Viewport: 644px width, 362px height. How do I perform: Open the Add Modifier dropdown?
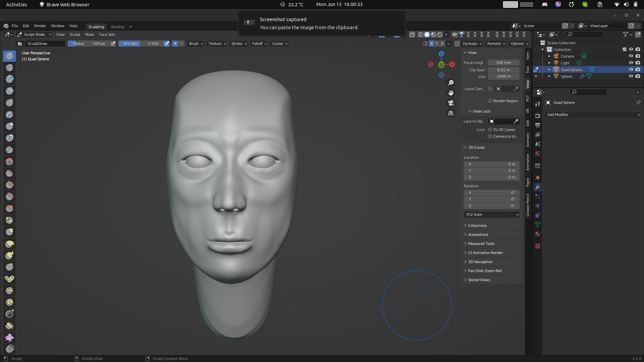pyautogui.click(x=593, y=115)
